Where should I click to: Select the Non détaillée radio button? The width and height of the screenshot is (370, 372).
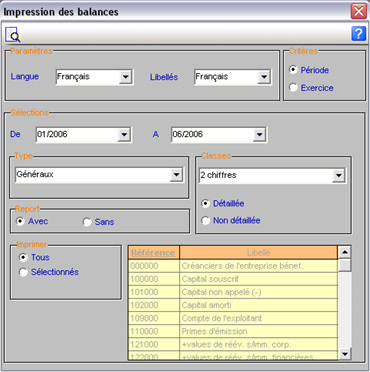click(206, 220)
